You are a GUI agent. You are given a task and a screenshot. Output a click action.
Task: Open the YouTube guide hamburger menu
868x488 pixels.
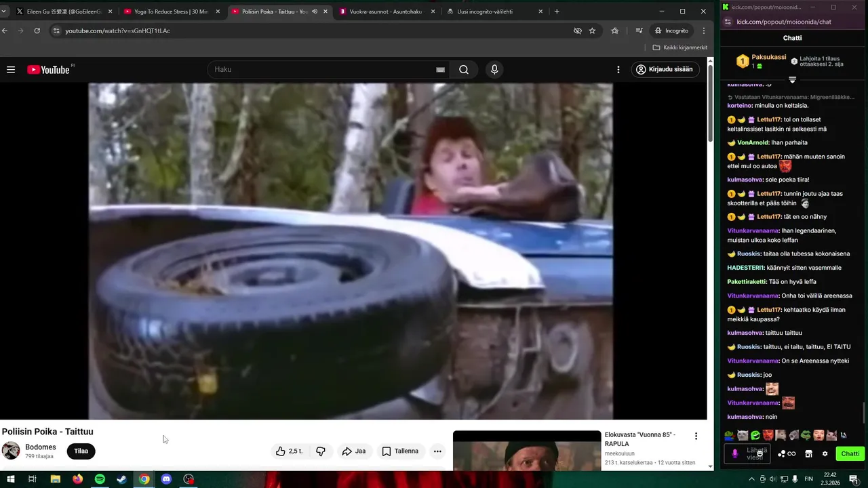click(11, 69)
